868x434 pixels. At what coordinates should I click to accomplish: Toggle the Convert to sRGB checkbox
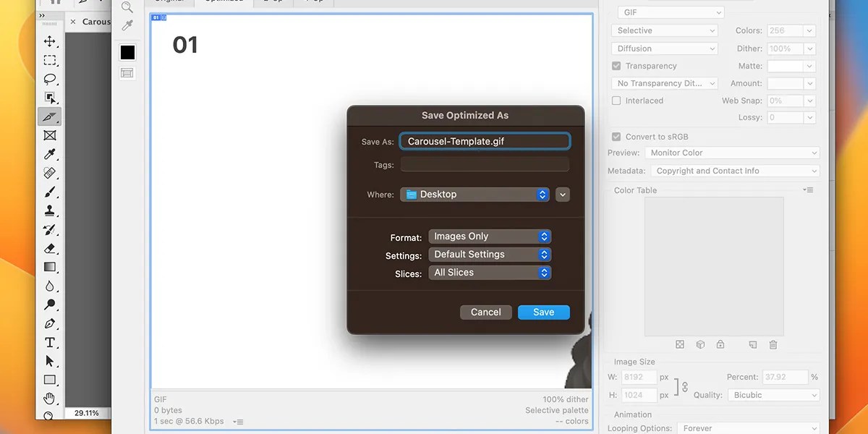(x=616, y=136)
